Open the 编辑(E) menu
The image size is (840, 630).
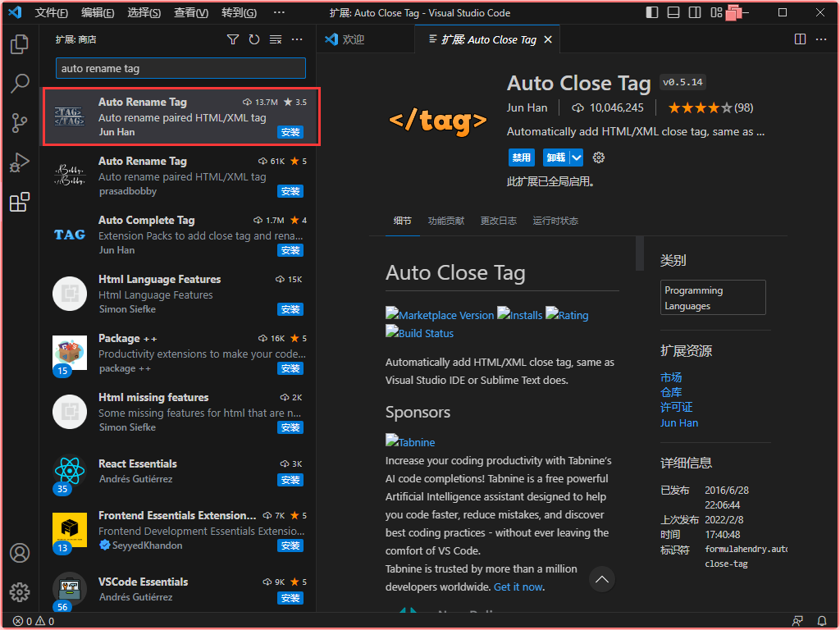point(98,12)
